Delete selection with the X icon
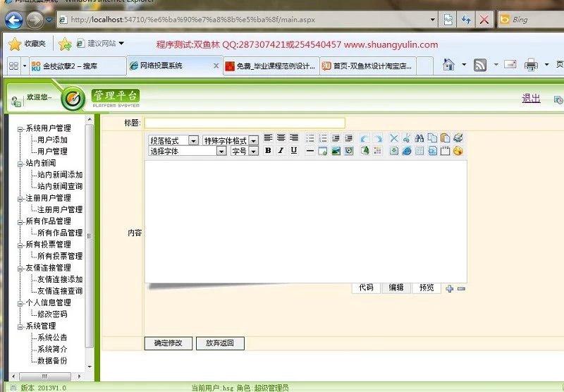The width and height of the screenshot is (564, 392). tap(394, 138)
